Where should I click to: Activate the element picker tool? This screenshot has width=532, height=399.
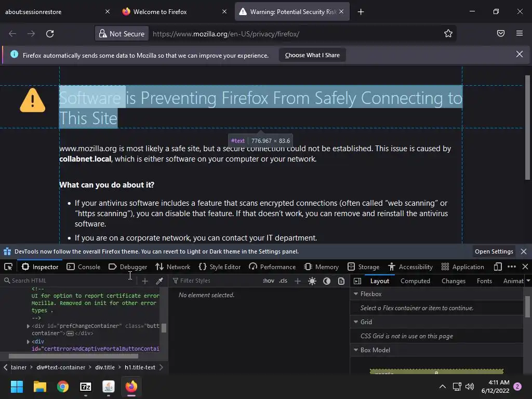[8, 267]
